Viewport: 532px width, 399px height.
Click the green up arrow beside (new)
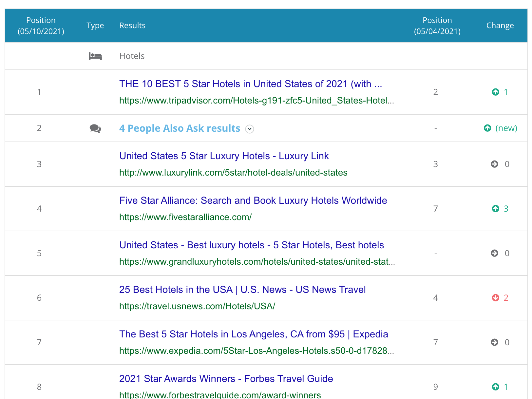[x=487, y=128]
